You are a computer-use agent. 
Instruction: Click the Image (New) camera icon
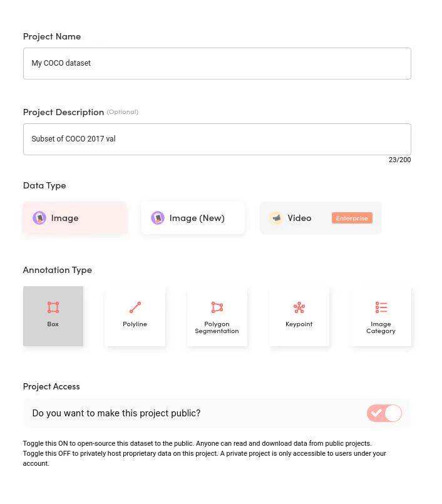coord(158,218)
